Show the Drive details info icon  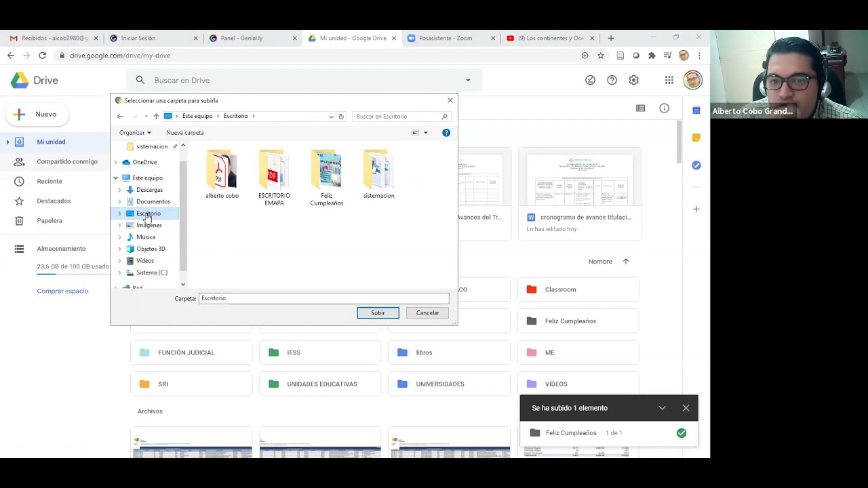(664, 108)
